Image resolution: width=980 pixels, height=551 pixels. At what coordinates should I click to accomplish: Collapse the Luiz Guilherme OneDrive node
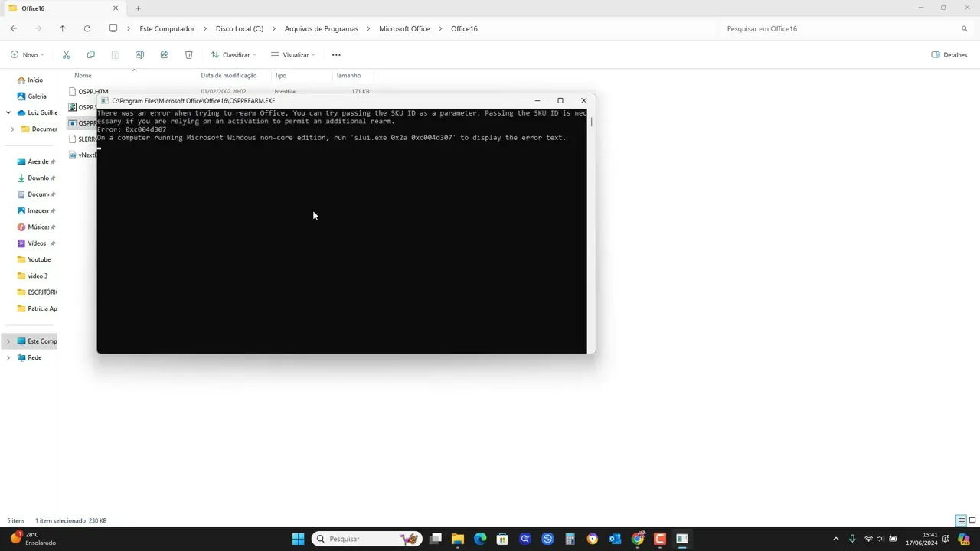click(8, 112)
